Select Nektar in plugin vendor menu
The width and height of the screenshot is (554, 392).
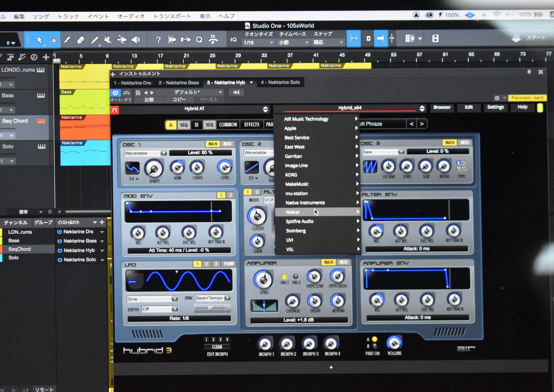pyautogui.click(x=317, y=212)
